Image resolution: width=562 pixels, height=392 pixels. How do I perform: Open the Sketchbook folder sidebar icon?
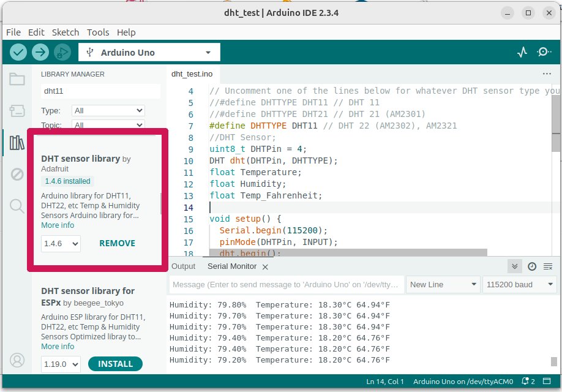point(17,79)
